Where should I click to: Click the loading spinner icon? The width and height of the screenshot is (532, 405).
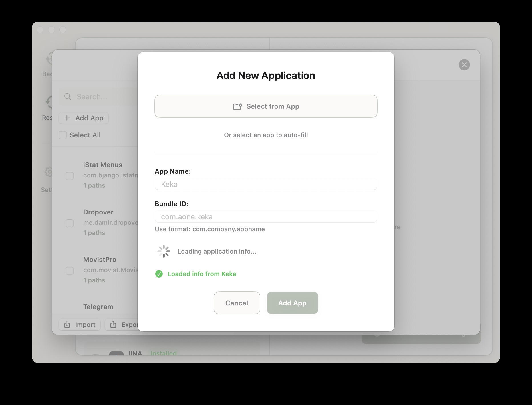point(164,251)
